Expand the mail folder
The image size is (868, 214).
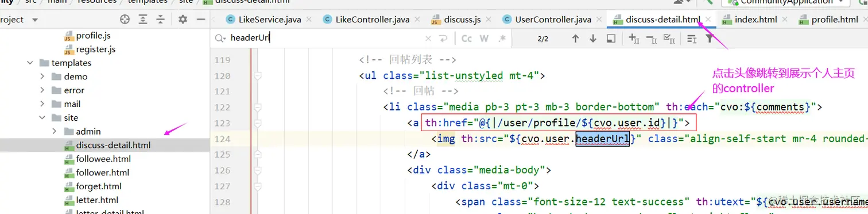42,104
